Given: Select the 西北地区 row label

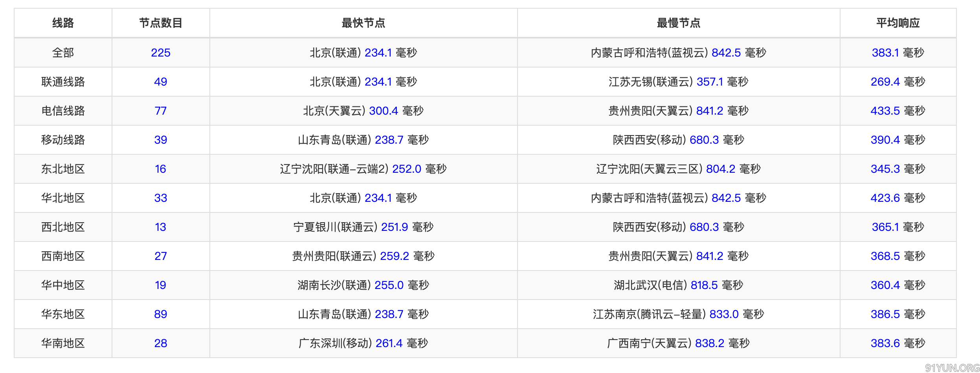Looking at the screenshot, I should [x=63, y=227].
